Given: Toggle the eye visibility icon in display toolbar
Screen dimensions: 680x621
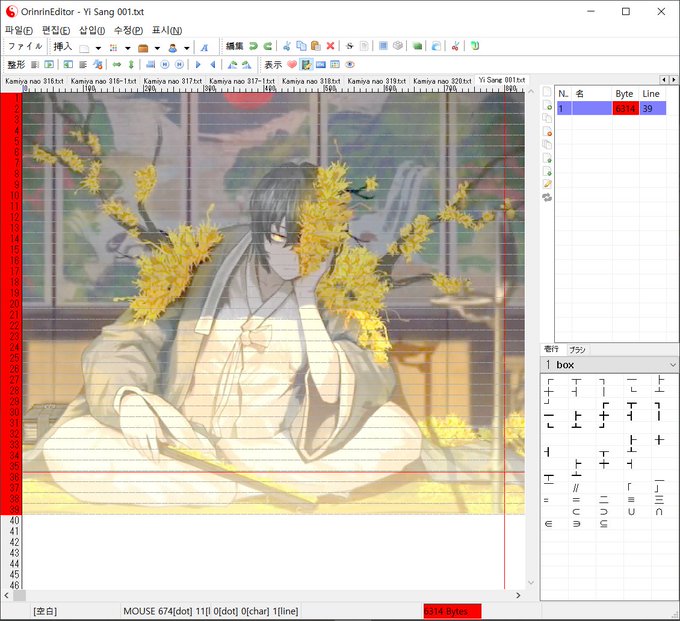Looking at the screenshot, I should 350,64.
